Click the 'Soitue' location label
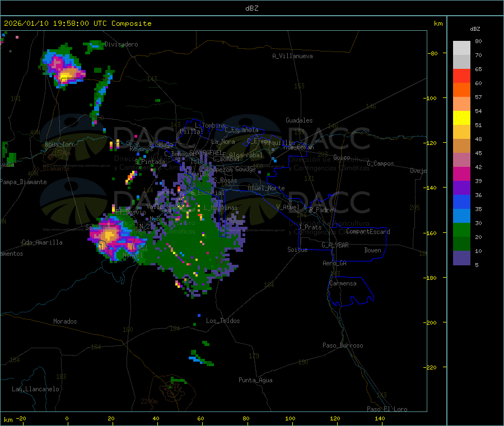Viewport: 504px width, 426px height. pos(298,250)
